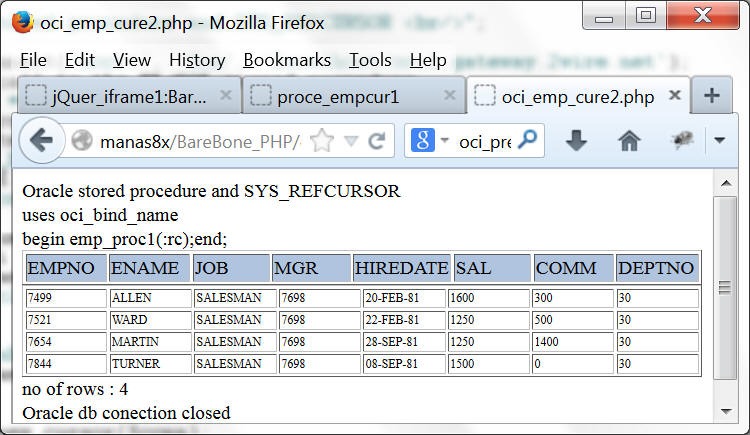Click salary cell 1500
Viewport: 750px width, 435px height.
tap(489, 364)
